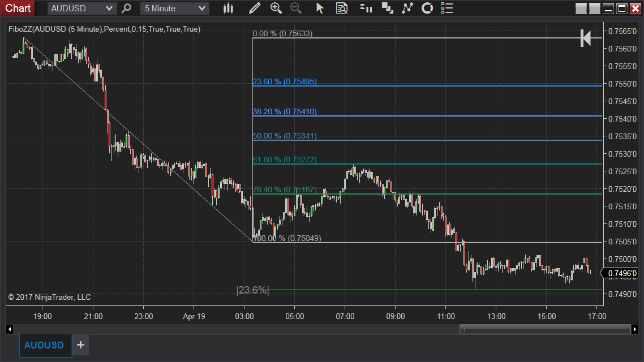Open the bar chart style icon
Viewport: 644px width, 362px height.
point(229,8)
